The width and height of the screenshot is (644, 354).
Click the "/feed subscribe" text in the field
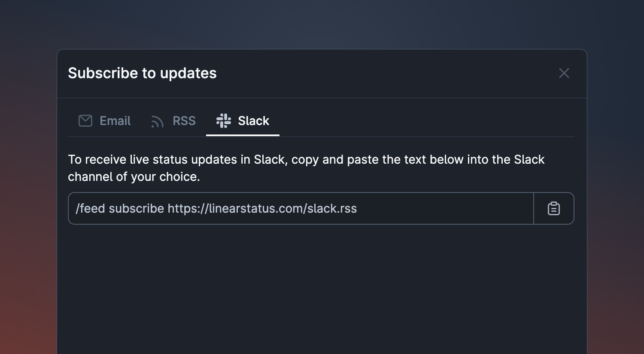coord(120,208)
